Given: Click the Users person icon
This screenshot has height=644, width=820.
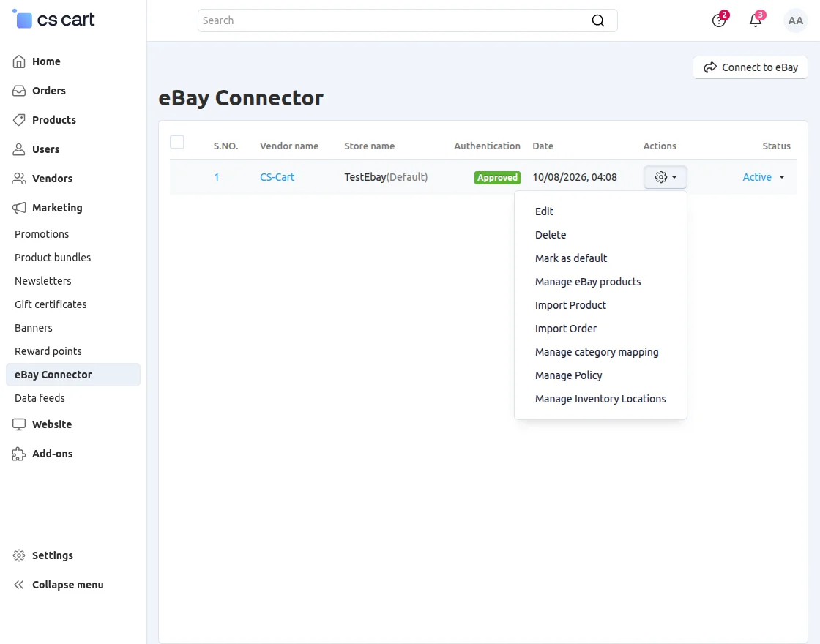Looking at the screenshot, I should point(19,149).
